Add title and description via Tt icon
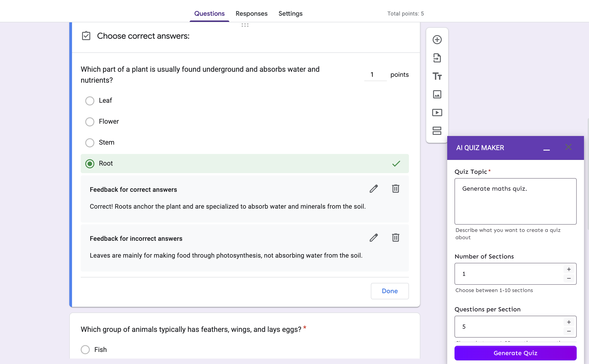The height and width of the screenshot is (364, 589). point(437,76)
